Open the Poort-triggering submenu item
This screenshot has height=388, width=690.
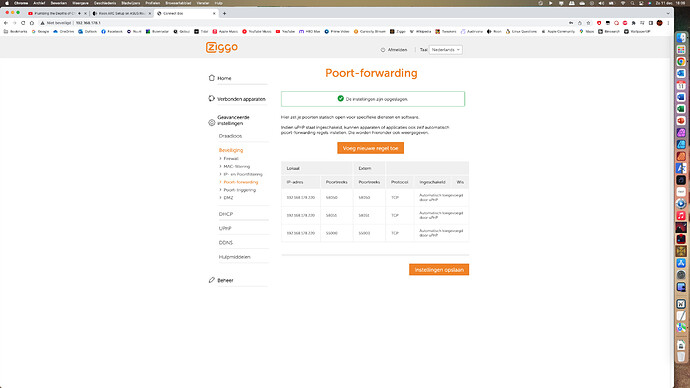point(239,190)
